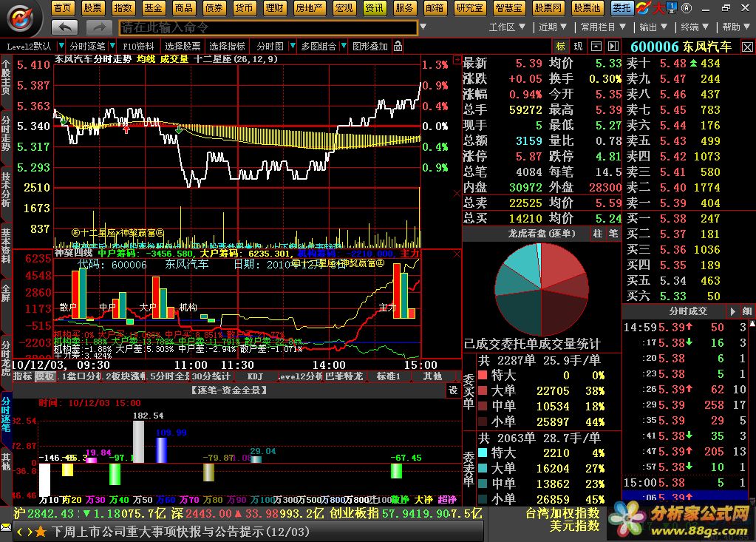Click the command input field

[x=268, y=27]
